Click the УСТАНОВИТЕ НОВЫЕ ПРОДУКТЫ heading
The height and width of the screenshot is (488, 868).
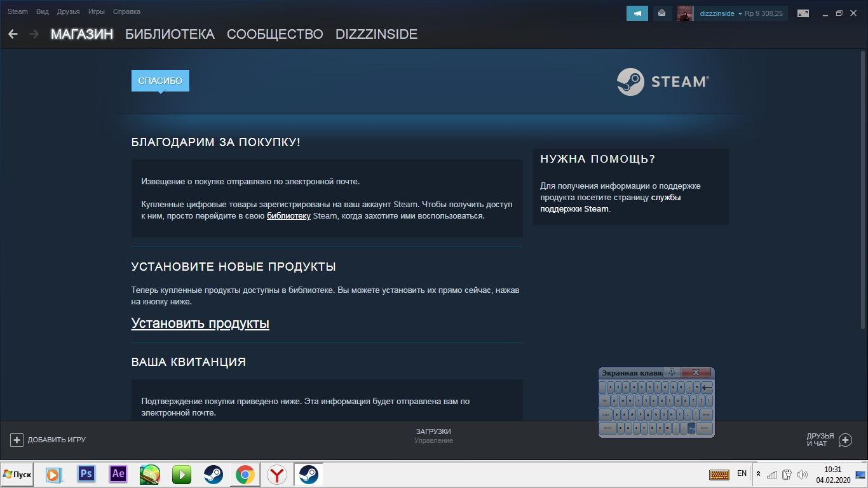click(x=234, y=267)
